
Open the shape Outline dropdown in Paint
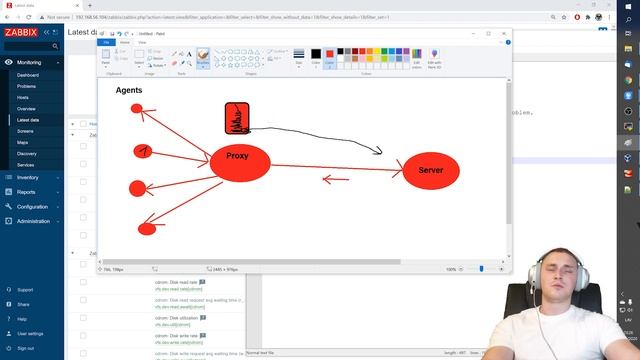tap(278, 51)
